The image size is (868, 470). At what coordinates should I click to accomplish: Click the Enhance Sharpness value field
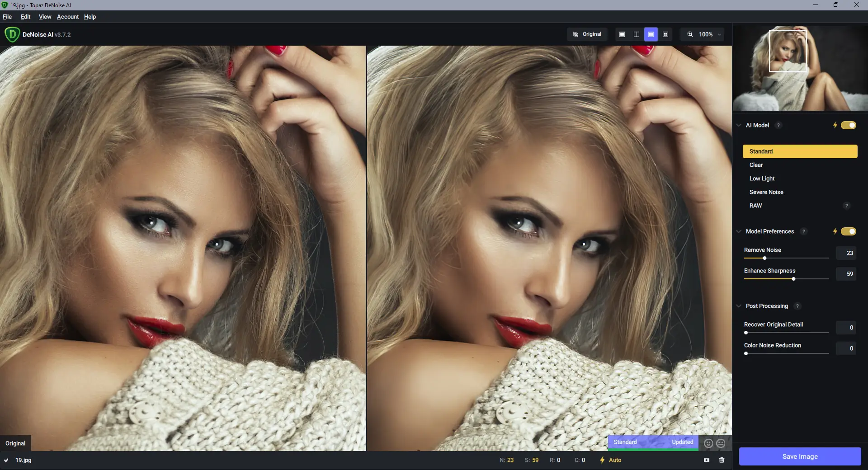click(845, 274)
